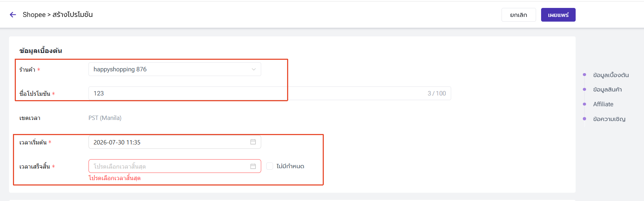644x201 pixels.
Task: Click the Affiliate bullet dot
Action: point(584,104)
